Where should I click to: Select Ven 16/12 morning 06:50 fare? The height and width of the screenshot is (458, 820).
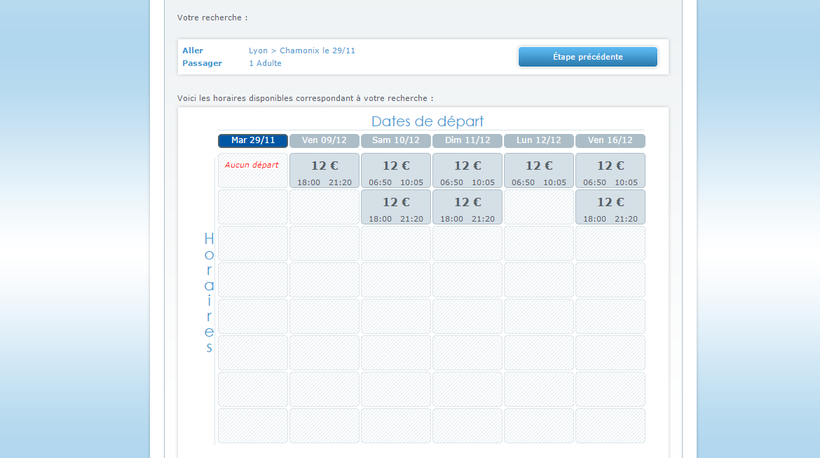[x=610, y=171]
